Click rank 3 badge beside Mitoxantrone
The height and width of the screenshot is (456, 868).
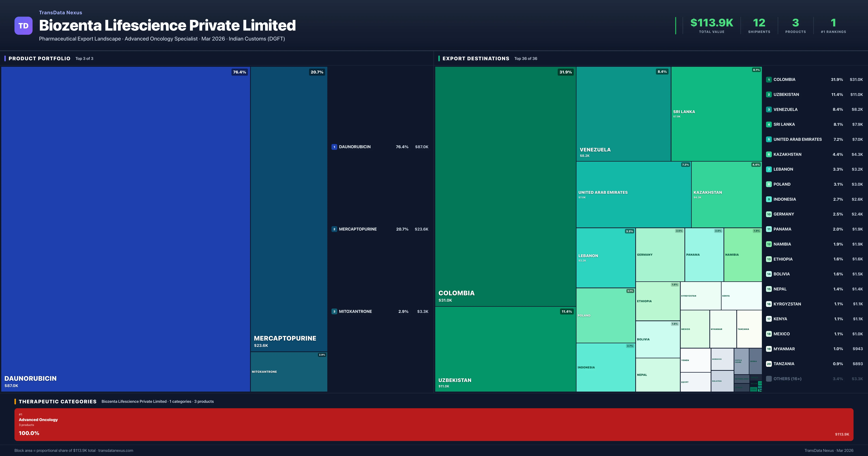point(334,311)
